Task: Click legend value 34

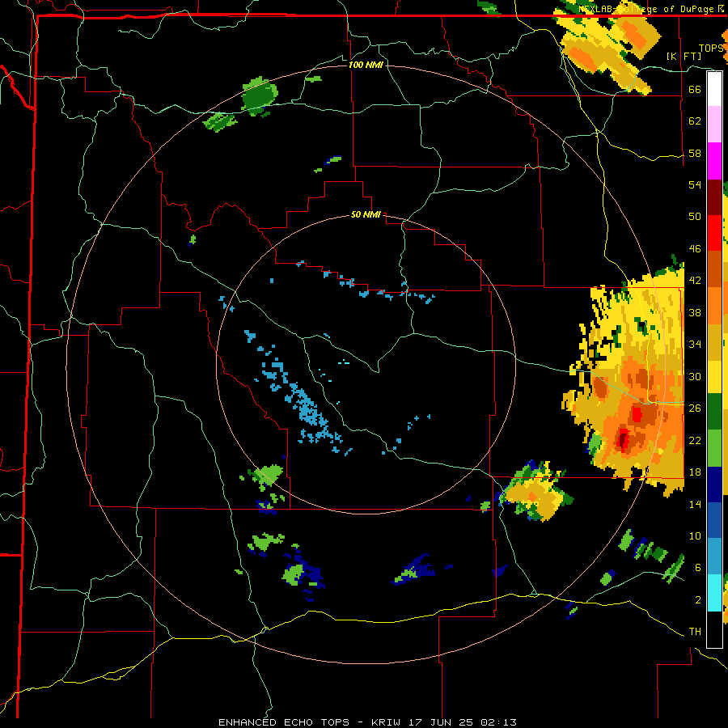Action: pyautogui.click(x=695, y=344)
